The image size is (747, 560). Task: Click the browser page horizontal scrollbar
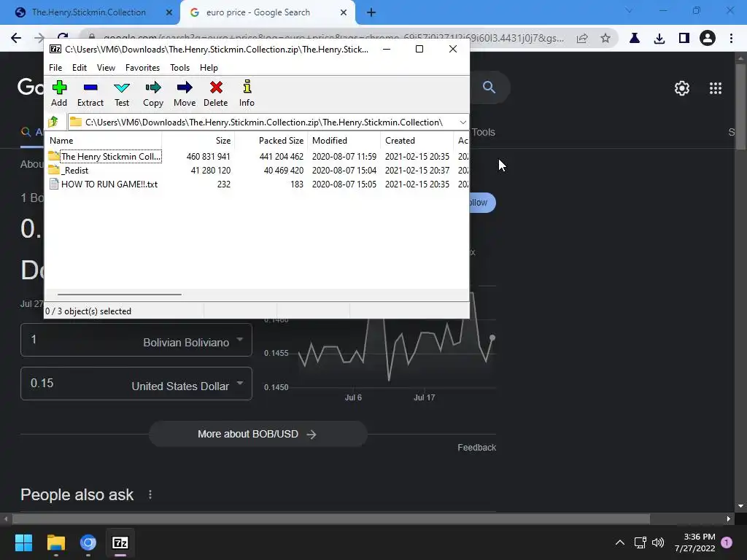point(331,518)
